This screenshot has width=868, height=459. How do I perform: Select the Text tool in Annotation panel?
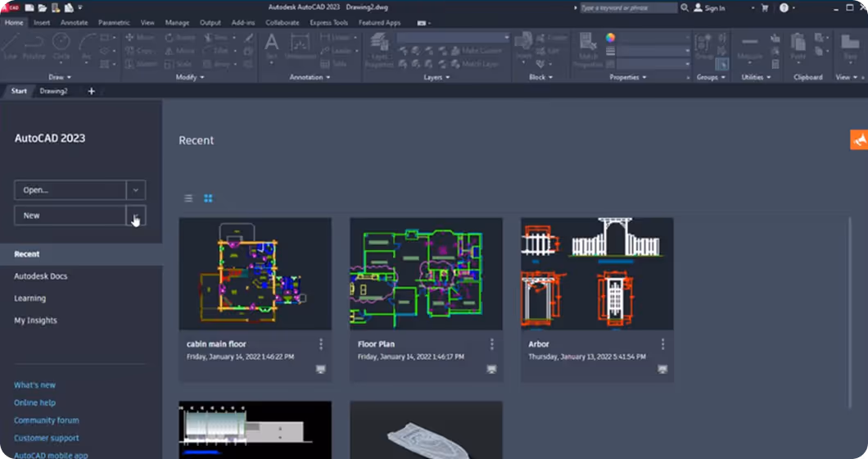[x=271, y=45]
